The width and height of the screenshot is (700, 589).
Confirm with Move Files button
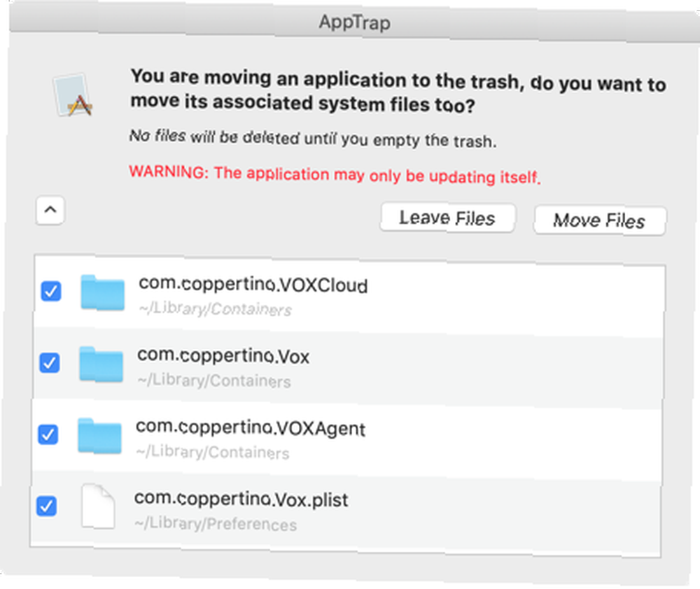click(600, 220)
